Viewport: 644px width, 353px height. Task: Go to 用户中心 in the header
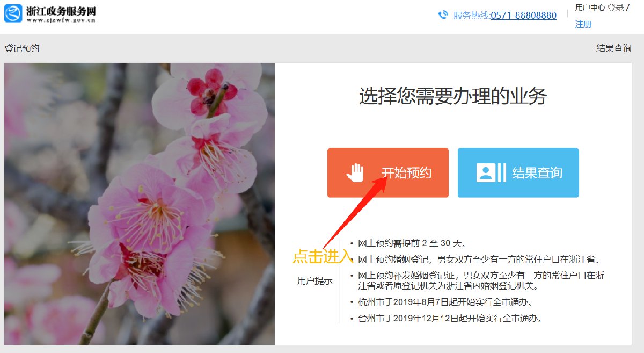tap(590, 8)
